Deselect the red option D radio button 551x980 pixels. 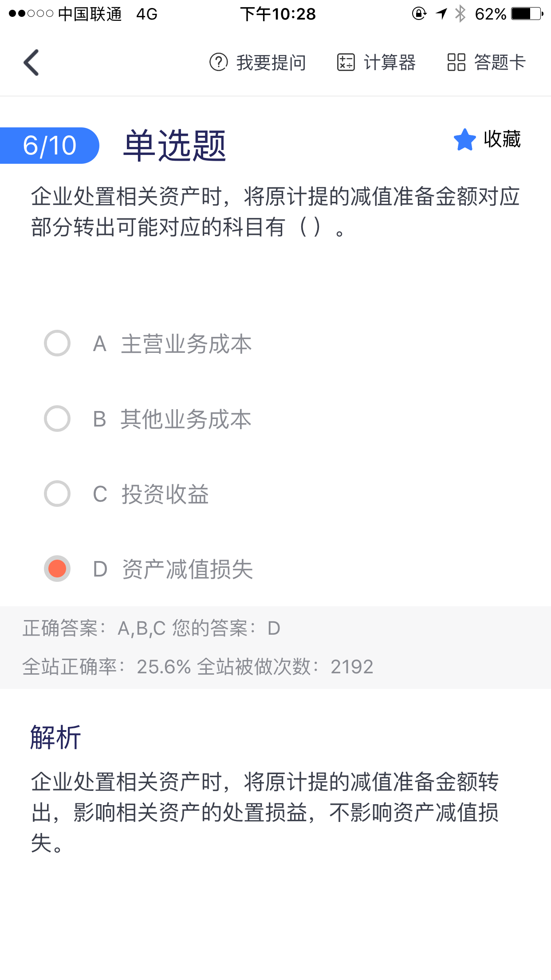[x=57, y=569]
